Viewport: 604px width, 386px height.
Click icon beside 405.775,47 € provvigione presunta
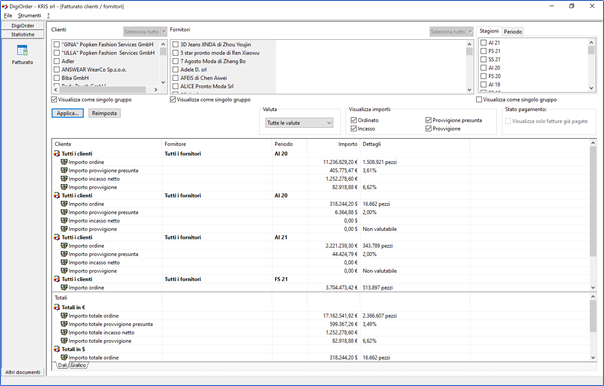tap(64, 170)
